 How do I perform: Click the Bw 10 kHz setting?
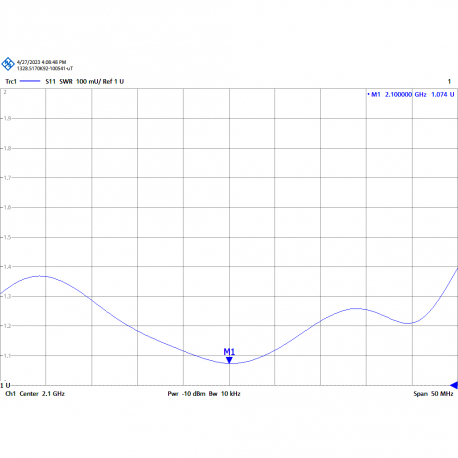225,394
